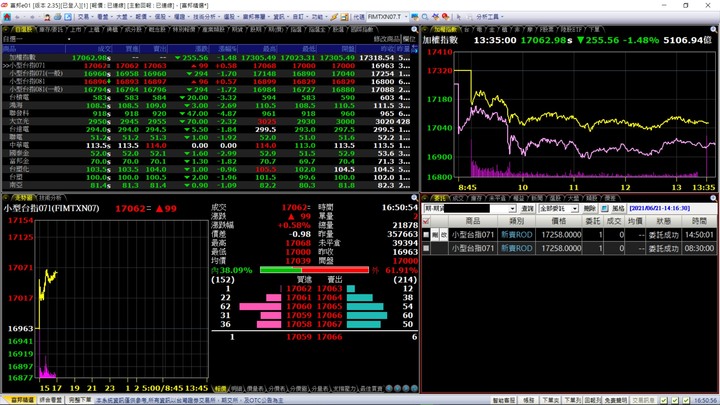Toggle last green checkbox in status bar
This screenshot has height=405, width=720.
686,400
